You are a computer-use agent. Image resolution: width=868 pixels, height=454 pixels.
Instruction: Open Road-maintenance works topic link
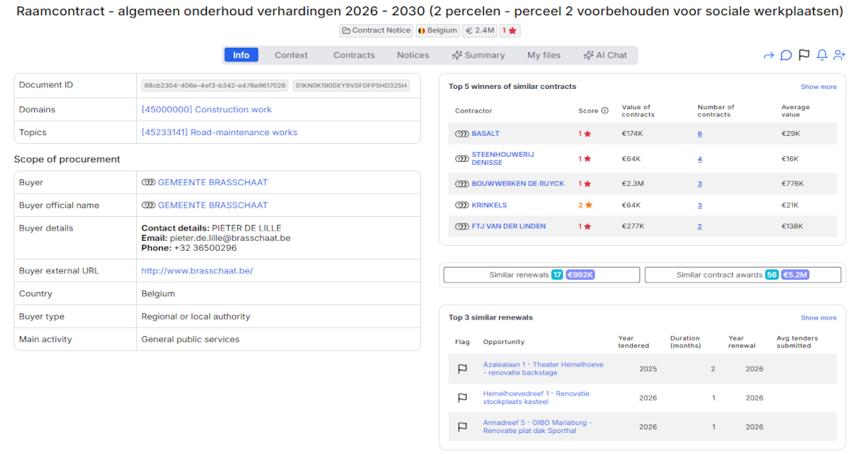pyautogui.click(x=219, y=132)
